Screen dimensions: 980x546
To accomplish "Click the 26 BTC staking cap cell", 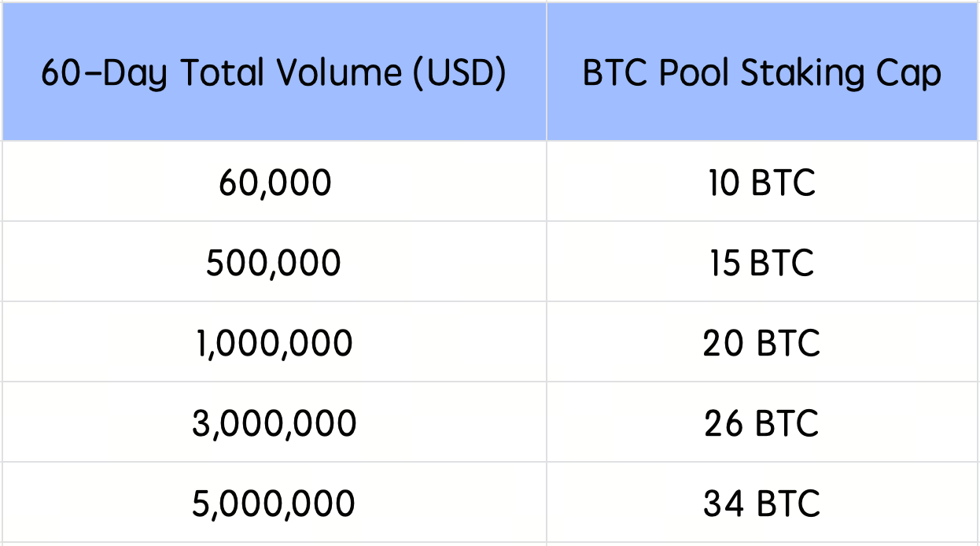I will click(761, 423).
